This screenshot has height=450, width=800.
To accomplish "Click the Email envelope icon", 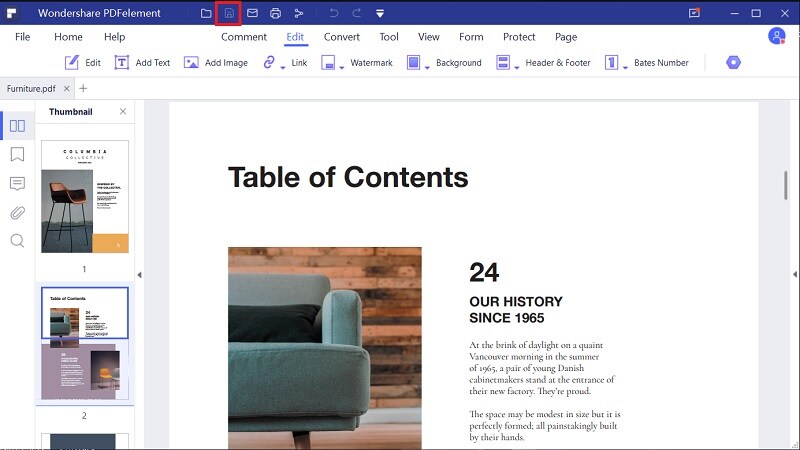I will [x=252, y=13].
